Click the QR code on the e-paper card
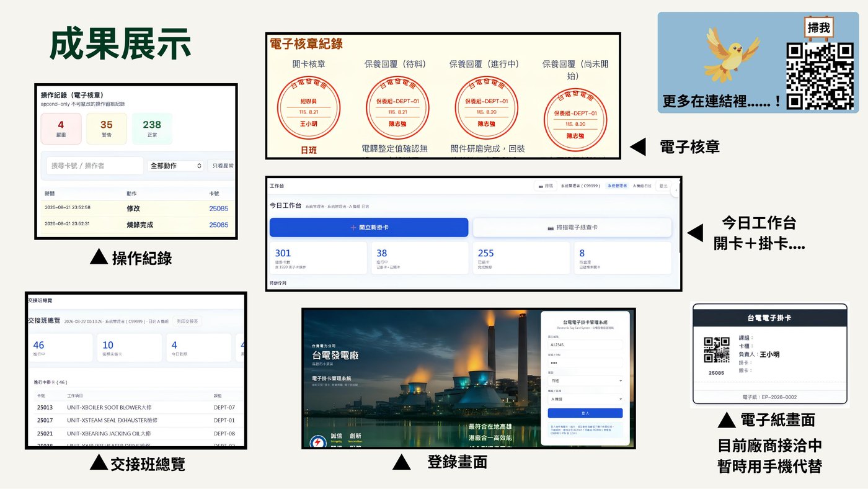This screenshot has height=489, width=868. click(717, 350)
